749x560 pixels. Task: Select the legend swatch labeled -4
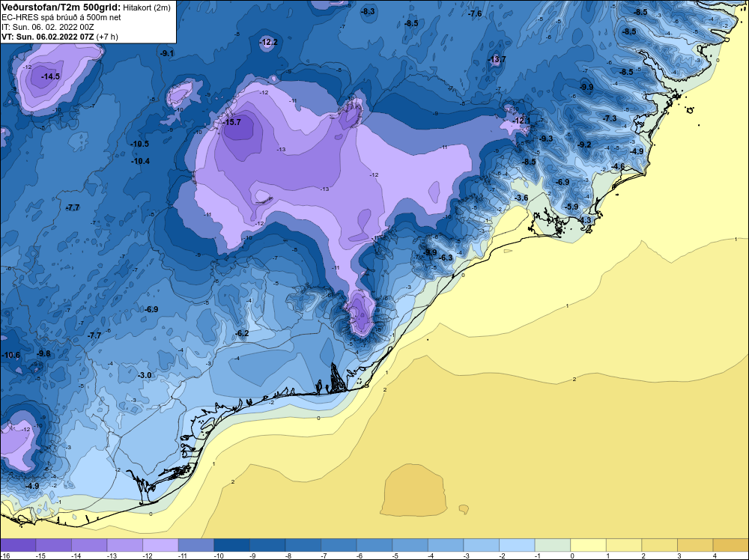point(446,545)
